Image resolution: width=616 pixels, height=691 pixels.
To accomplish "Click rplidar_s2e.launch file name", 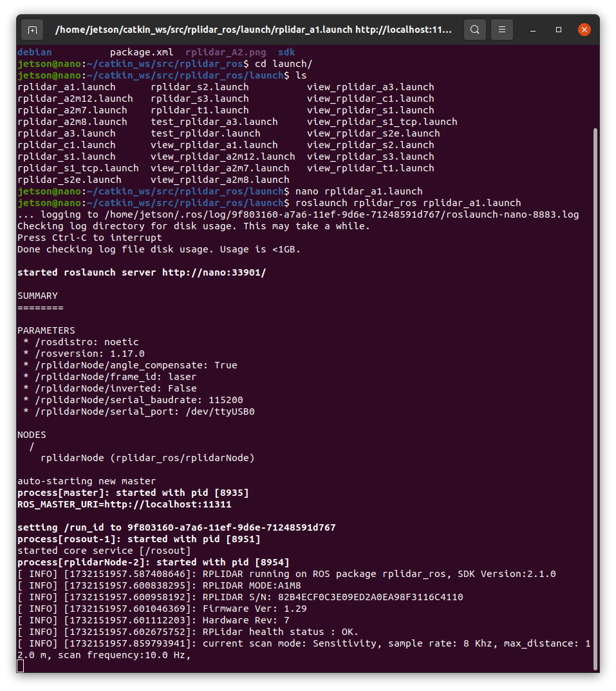I will point(70,180).
